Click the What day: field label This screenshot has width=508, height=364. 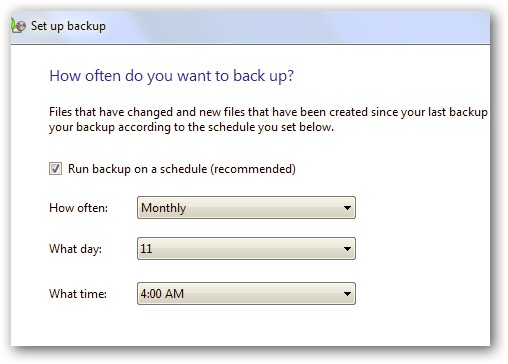[x=75, y=249]
